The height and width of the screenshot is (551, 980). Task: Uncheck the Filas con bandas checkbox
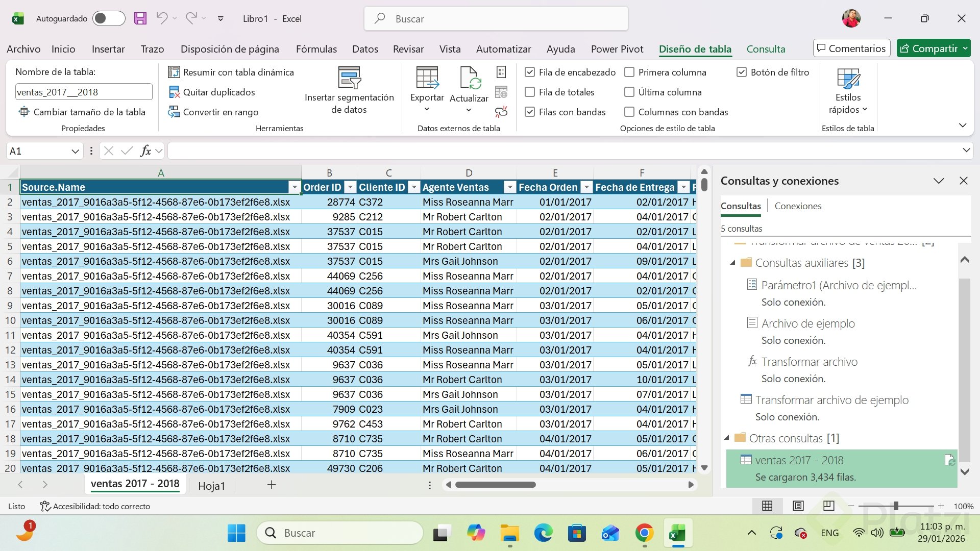(530, 112)
